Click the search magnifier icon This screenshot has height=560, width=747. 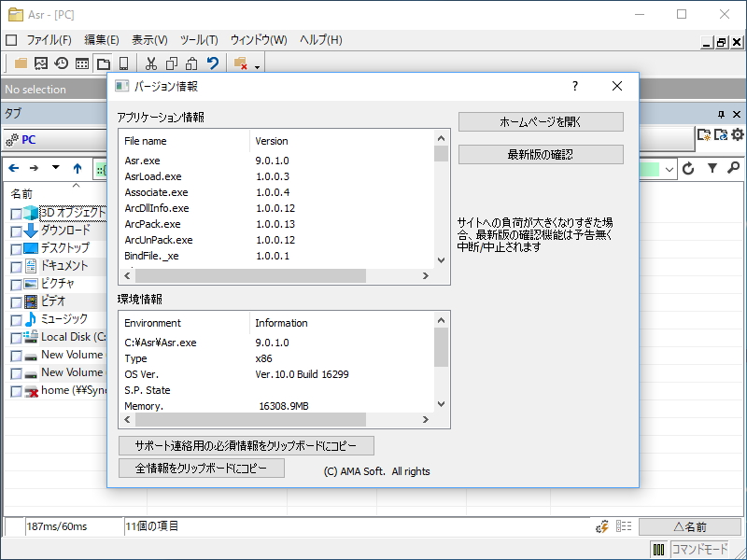pos(733,168)
